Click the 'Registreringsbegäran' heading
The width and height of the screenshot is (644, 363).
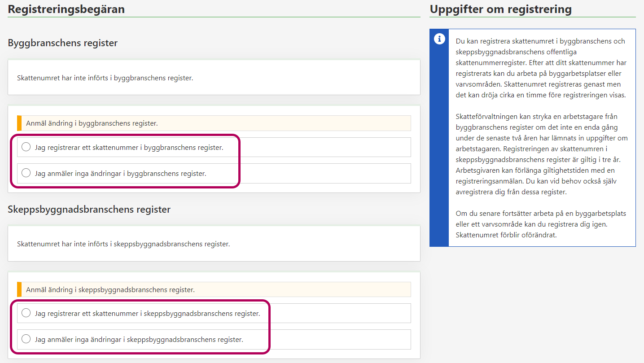[x=66, y=9]
